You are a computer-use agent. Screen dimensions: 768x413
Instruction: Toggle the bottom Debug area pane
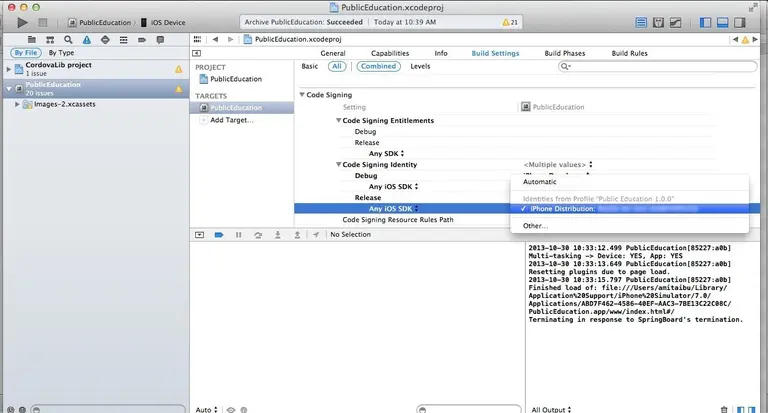pyautogui.click(x=722, y=23)
